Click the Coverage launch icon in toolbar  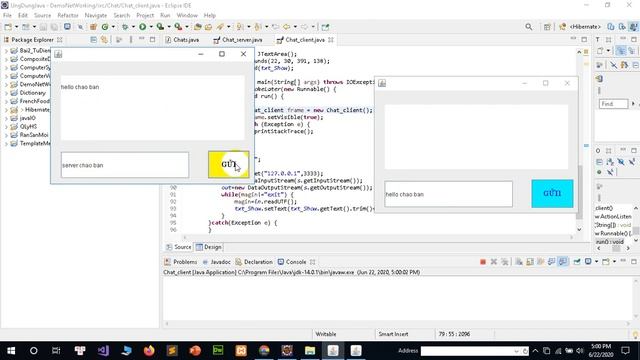click(x=160, y=27)
